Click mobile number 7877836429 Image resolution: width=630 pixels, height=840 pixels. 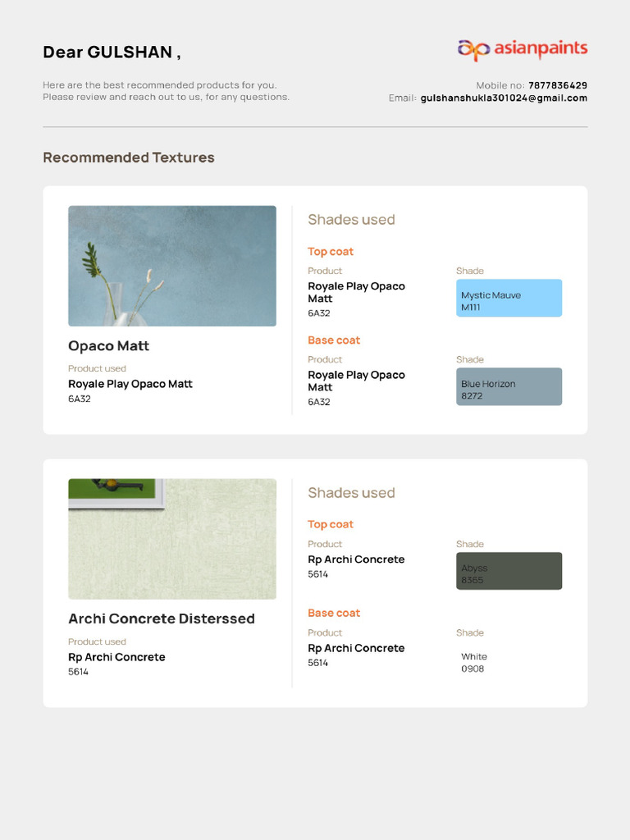[x=558, y=85]
